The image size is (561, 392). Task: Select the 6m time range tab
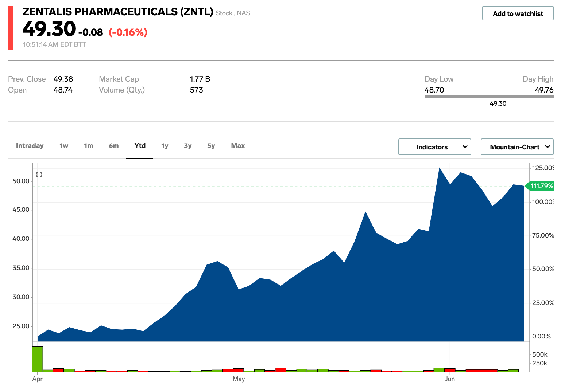point(114,146)
